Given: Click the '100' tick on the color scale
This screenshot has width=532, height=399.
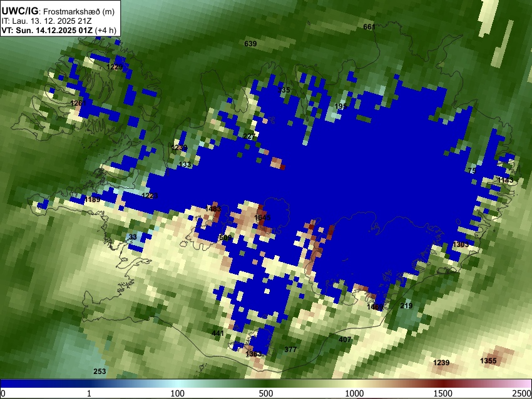Looking at the screenshot, I should 178,393.
